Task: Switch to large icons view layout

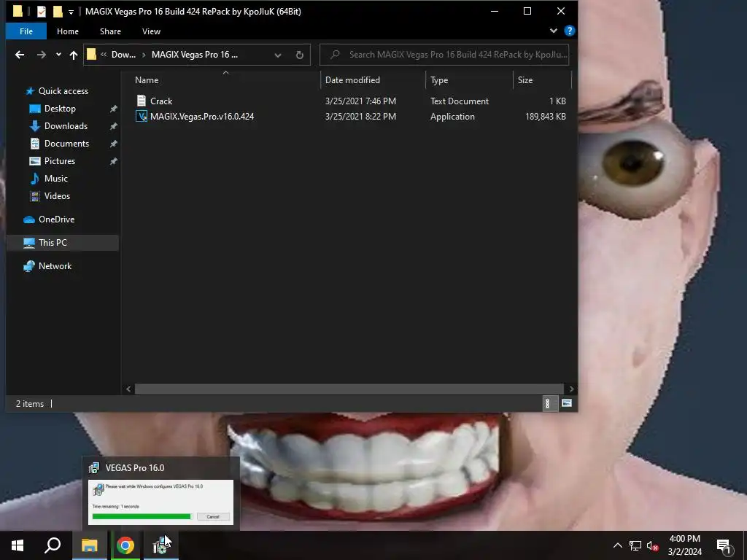Action: point(566,403)
